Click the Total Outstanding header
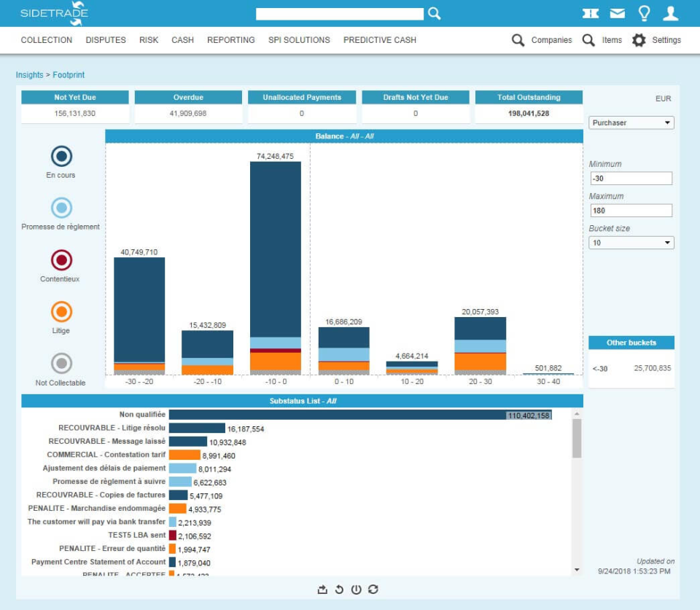Screen dimensions: 700x610 tap(531, 97)
